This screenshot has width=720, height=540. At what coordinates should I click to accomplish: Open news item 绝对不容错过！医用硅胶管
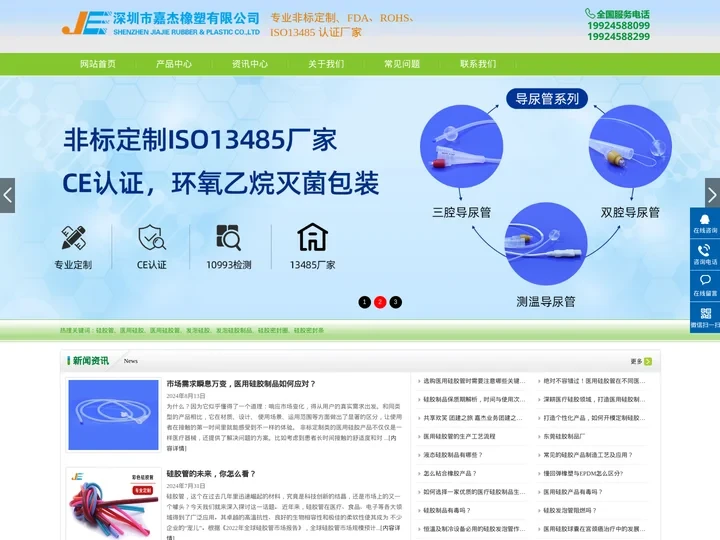(x=594, y=381)
